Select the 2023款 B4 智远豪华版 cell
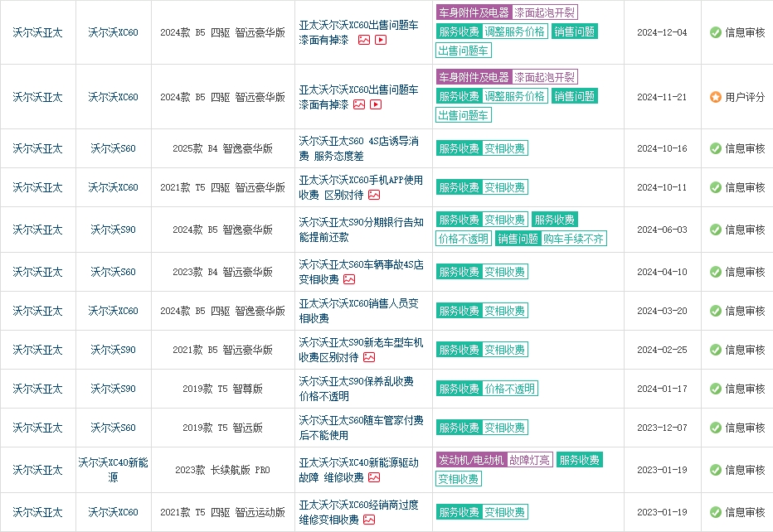The width and height of the screenshot is (773, 532). 223,272
